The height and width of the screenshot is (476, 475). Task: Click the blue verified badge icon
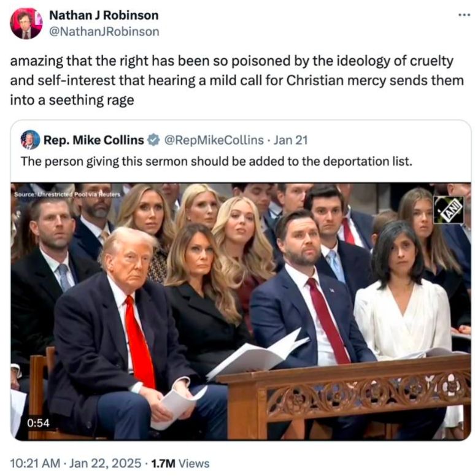(x=153, y=140)
